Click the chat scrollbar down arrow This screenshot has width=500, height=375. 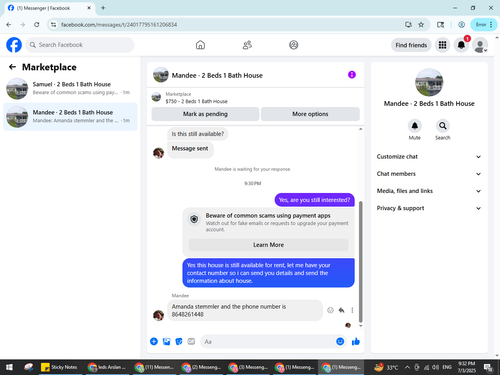[x=360, y=326]
